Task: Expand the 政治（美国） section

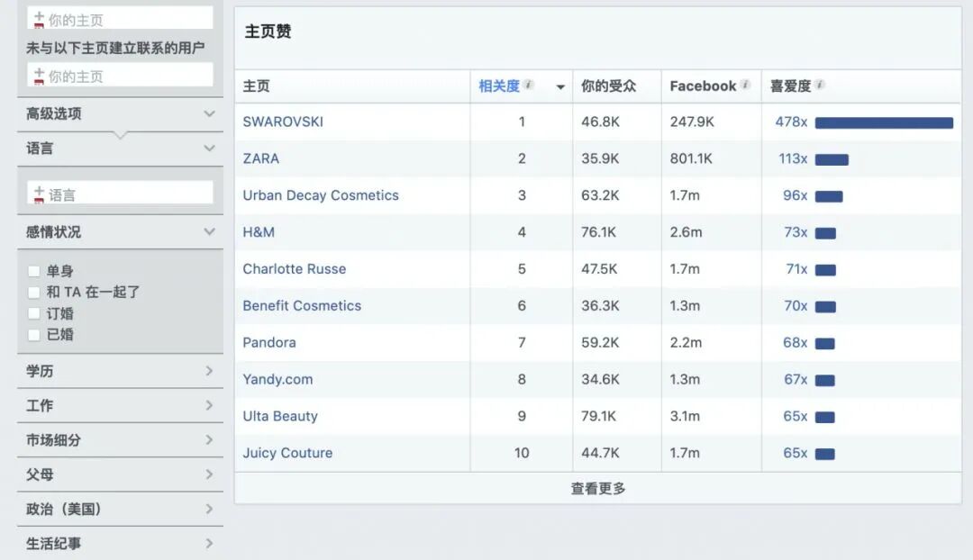Action: (209, 509)
